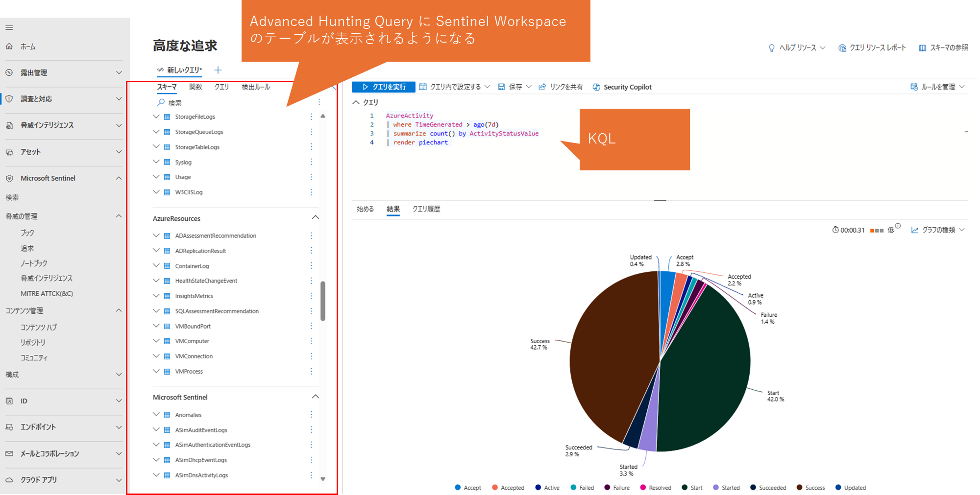Click the schema list scrollbar thumb
The height and width of the screenshot is (495, 980).
point(323,301)
